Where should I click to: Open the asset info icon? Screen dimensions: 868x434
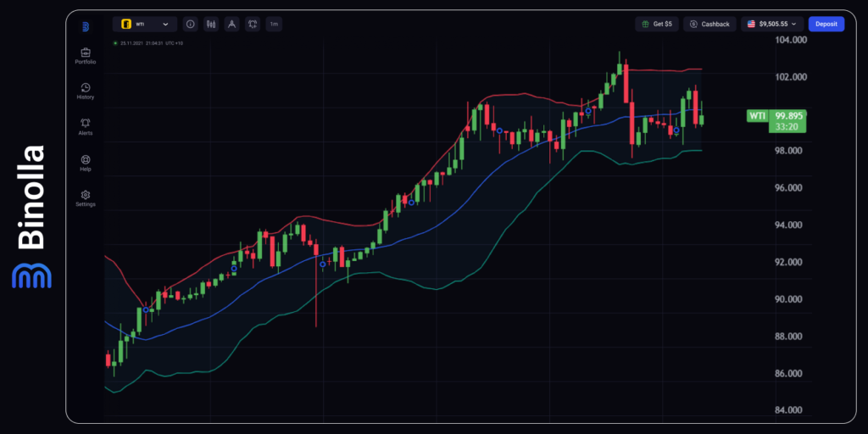(x=191, y=25)
